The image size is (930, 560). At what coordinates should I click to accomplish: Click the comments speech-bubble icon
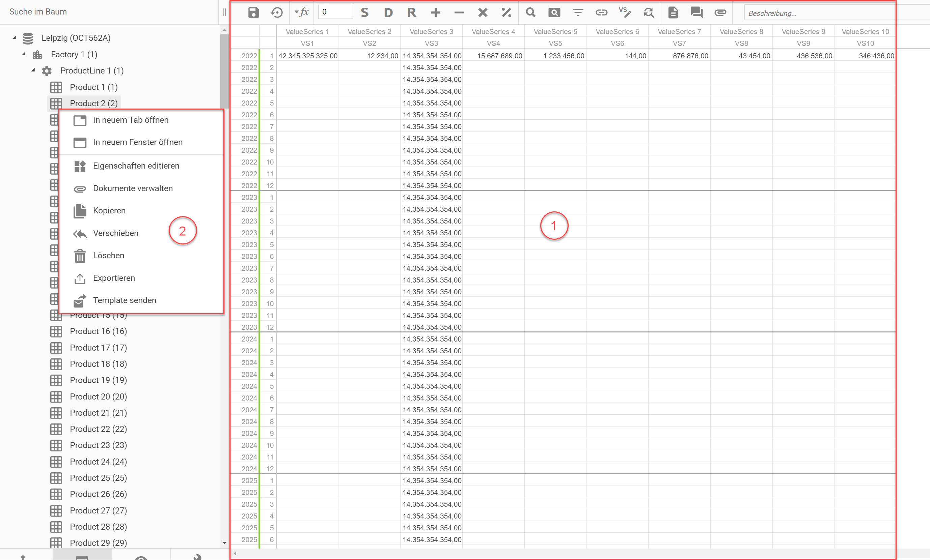[x=696, y=12]
